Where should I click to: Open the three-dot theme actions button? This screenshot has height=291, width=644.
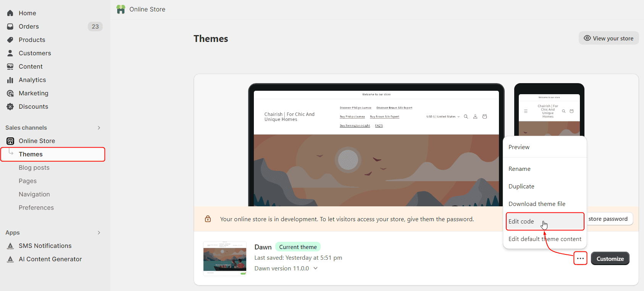pos(580,259)
